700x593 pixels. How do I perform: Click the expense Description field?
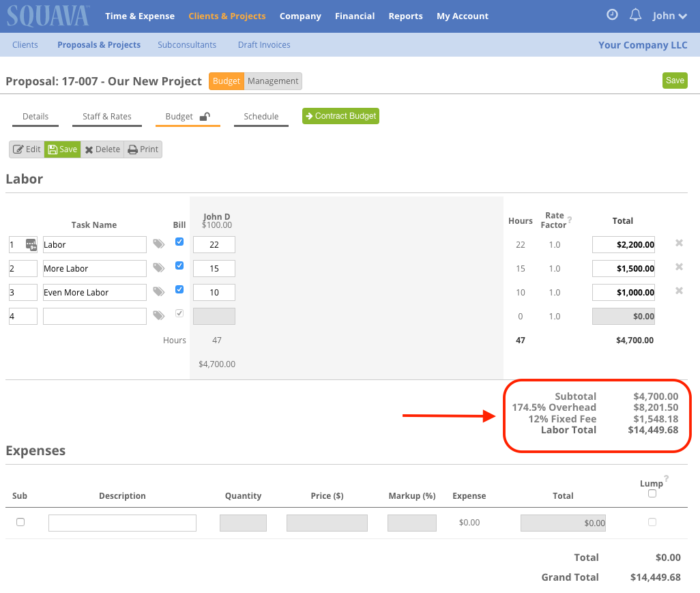click(122, 523)
